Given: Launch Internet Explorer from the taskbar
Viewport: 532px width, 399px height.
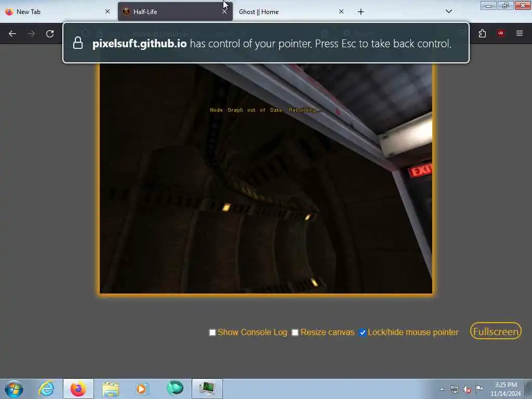Looking at the screenshot, I should (x=46, y=389).
